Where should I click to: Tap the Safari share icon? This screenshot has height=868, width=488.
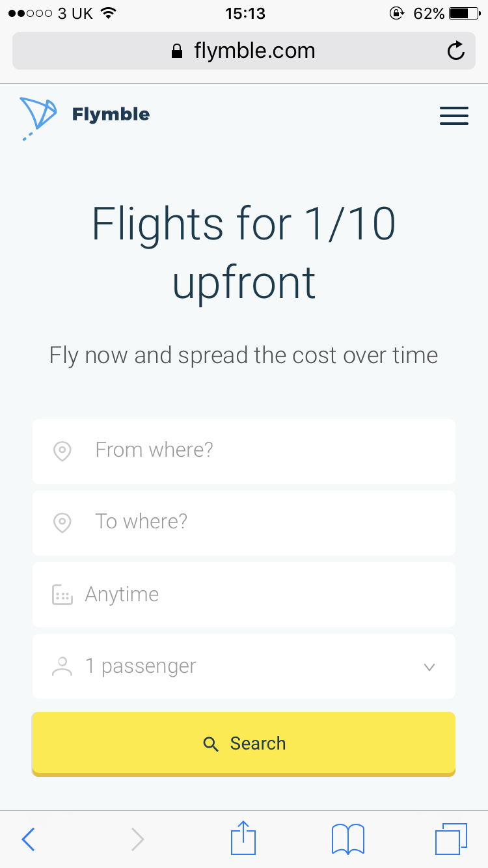tap(243, 838)
